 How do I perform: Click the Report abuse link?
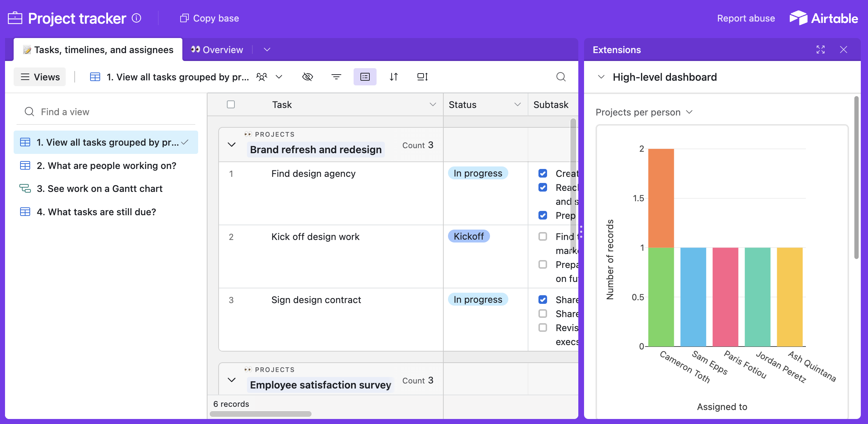point(746,18)
